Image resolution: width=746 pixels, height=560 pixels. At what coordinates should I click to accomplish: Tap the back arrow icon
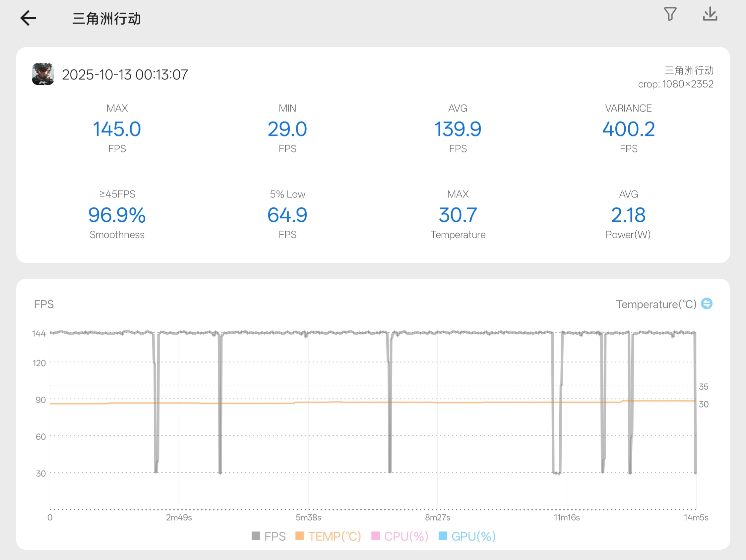[28, 18]
